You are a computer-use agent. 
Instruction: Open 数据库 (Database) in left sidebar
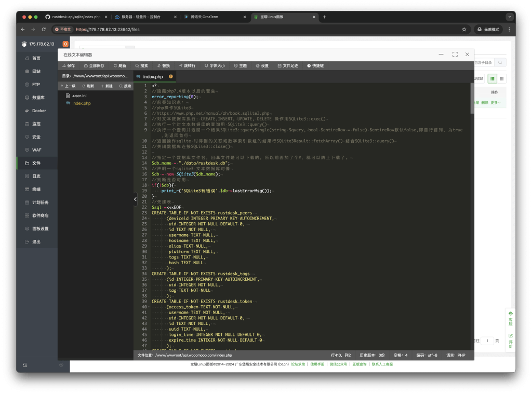pos(38,98)
